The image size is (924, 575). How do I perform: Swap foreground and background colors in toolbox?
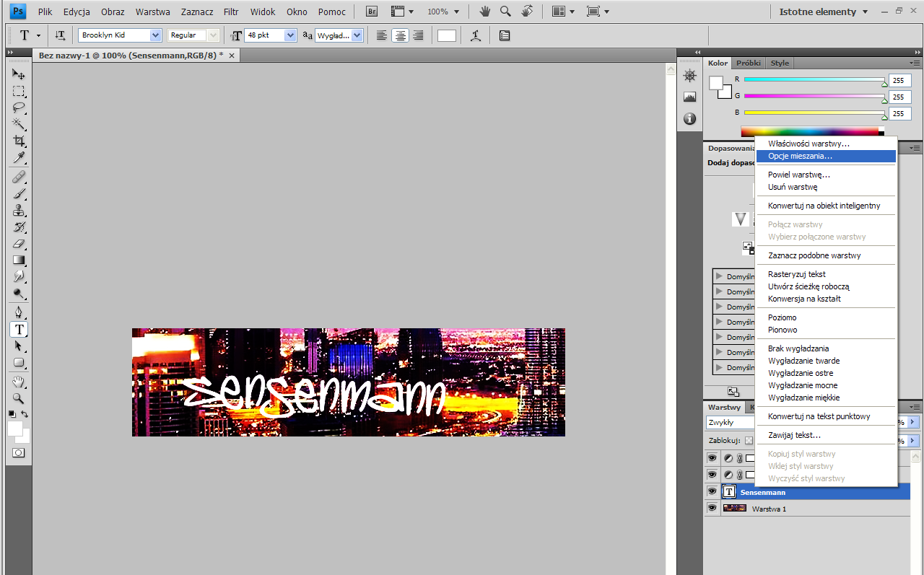tap(25, 414)
